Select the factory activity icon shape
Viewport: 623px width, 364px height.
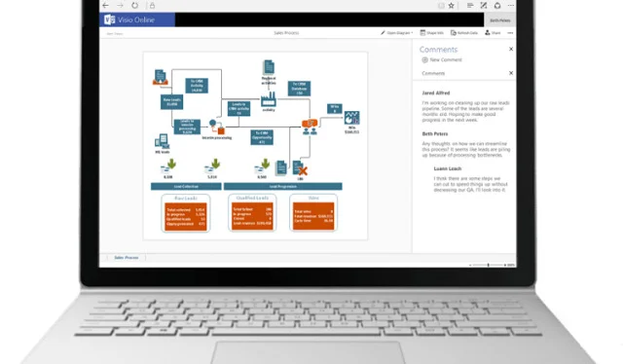coord(269,99)
